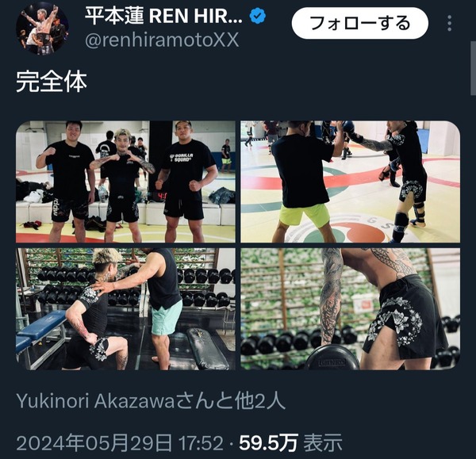Open the 平本蓮 REN HIR... display name
The image size is (476, 459).
click(x=163, y=16)
